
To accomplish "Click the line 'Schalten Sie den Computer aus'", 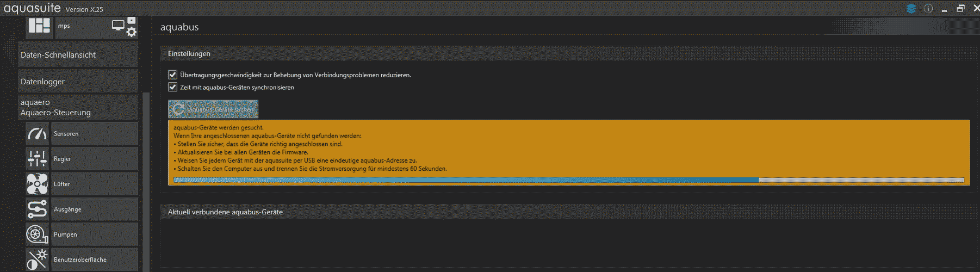I will 310,169.
